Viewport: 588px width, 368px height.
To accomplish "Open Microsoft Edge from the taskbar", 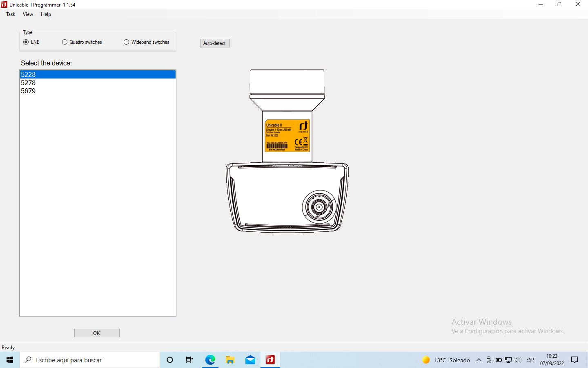I will tap(210, 360).
